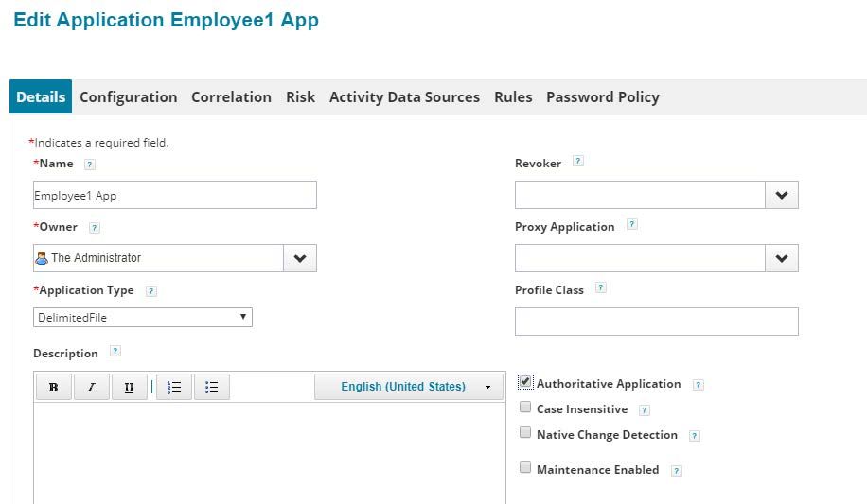The image size is (867, 504).
Task: Click the italic formatting icon
Action: [x=91, y=388]
